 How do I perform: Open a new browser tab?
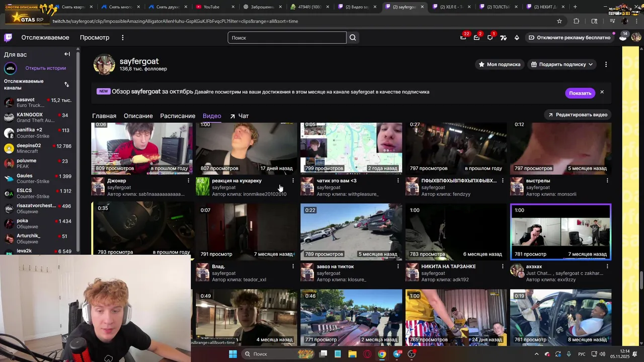(575, 7)
